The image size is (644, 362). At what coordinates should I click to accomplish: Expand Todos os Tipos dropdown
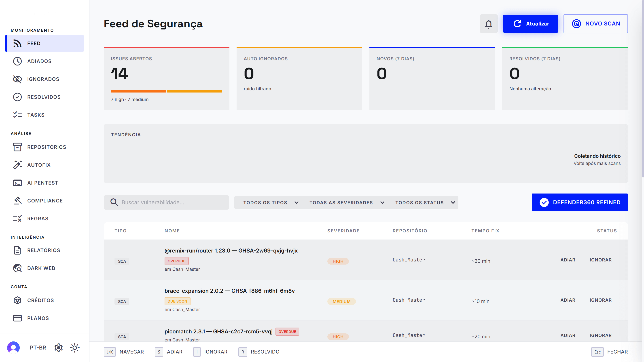[x=271, y=203]
